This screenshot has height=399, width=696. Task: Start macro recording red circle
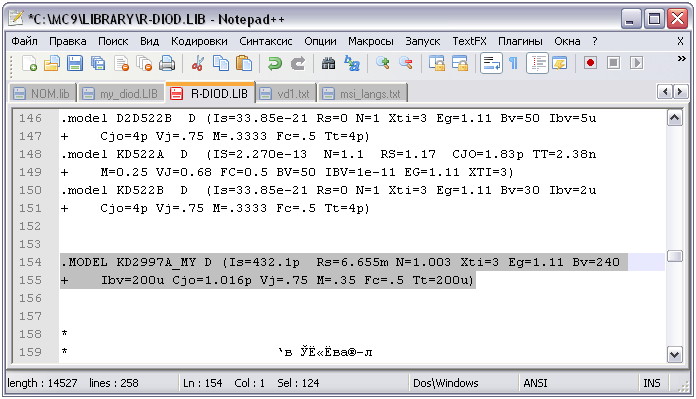(590, 63)
